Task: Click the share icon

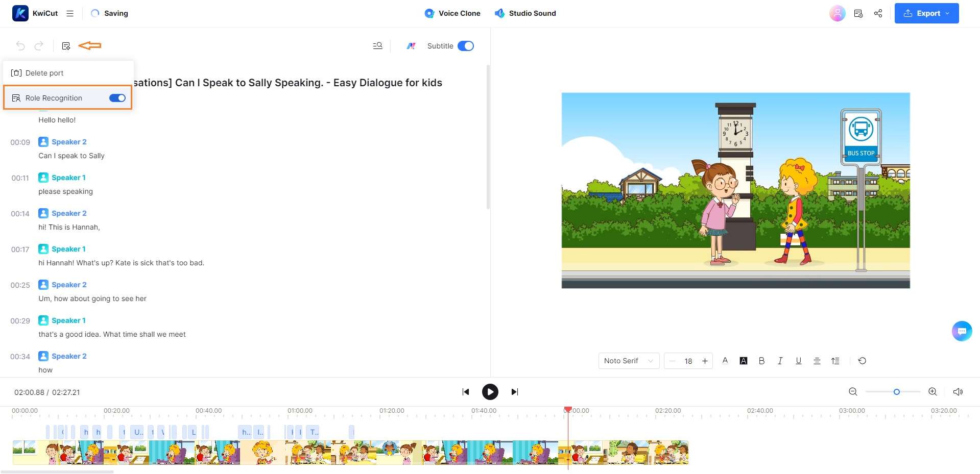Action: pyautogui.click(x=878, y=13)
